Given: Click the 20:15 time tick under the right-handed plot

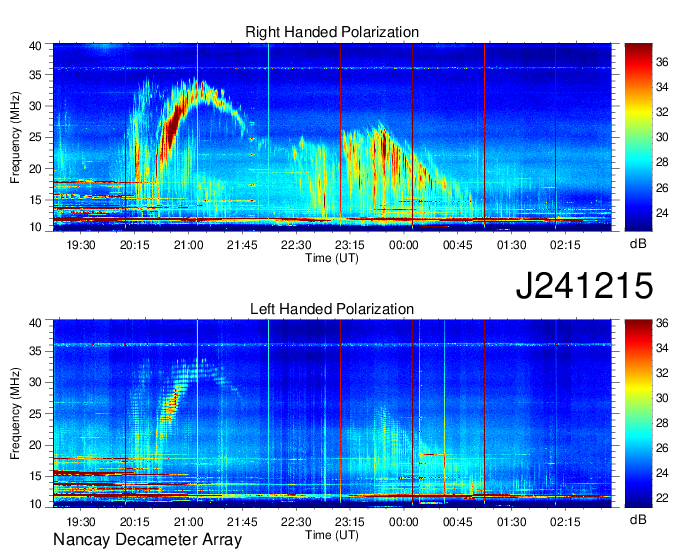Looking at the screenshot, I should 134,245.
